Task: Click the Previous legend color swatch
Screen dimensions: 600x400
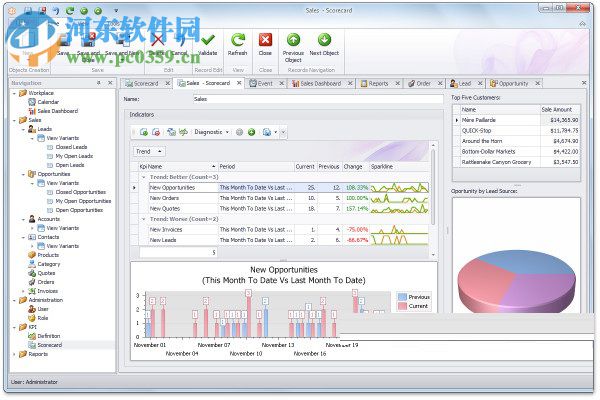Action: click(x=402, y=297)
